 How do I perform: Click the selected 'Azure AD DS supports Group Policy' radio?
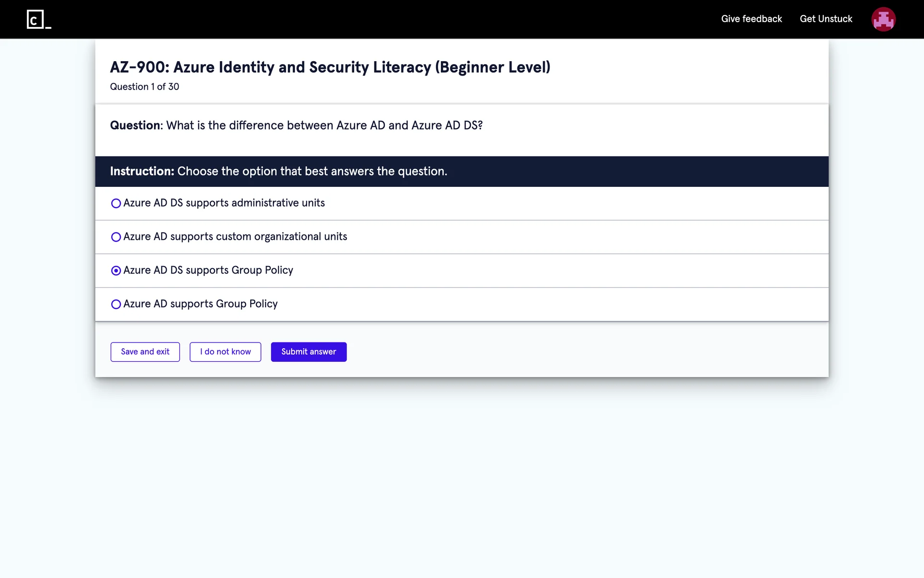[x=116, y=271]
